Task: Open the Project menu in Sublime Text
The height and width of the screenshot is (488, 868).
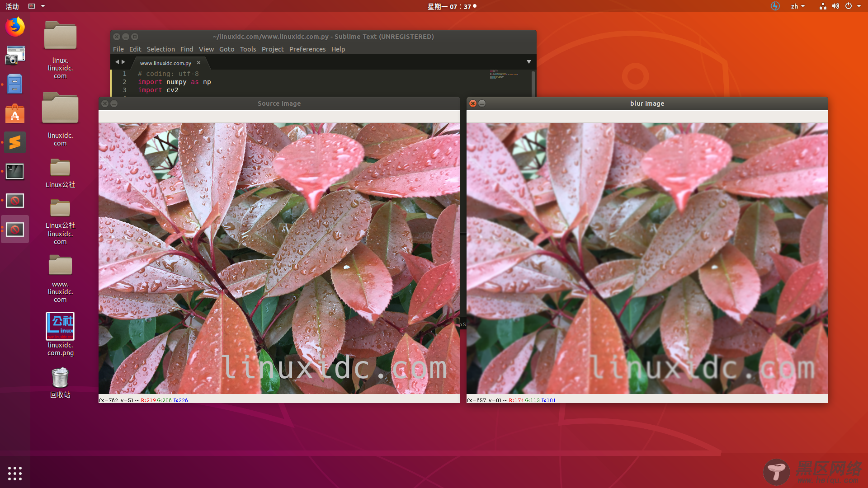Action: [273, 49]
